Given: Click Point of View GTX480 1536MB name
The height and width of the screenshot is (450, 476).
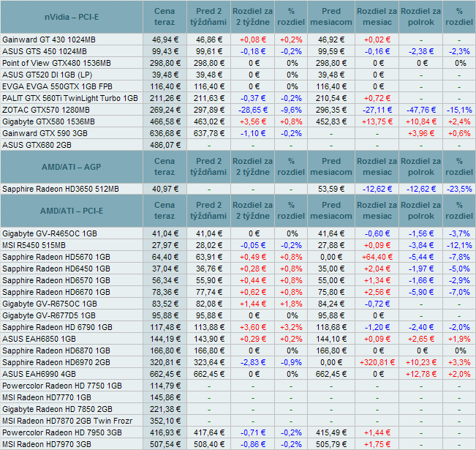Looking at the screenshot, I should point(56,63).
